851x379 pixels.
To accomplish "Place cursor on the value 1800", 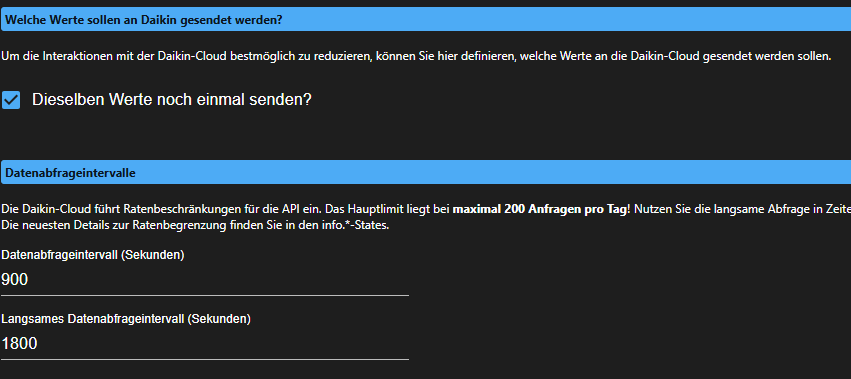I will (20, 344).
